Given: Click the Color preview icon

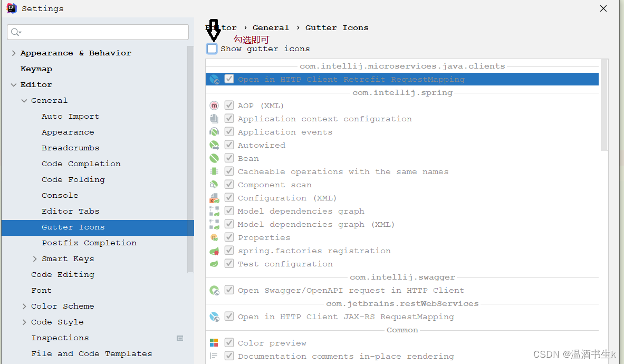Looking at the screenshot, I should tap(214, 343).
